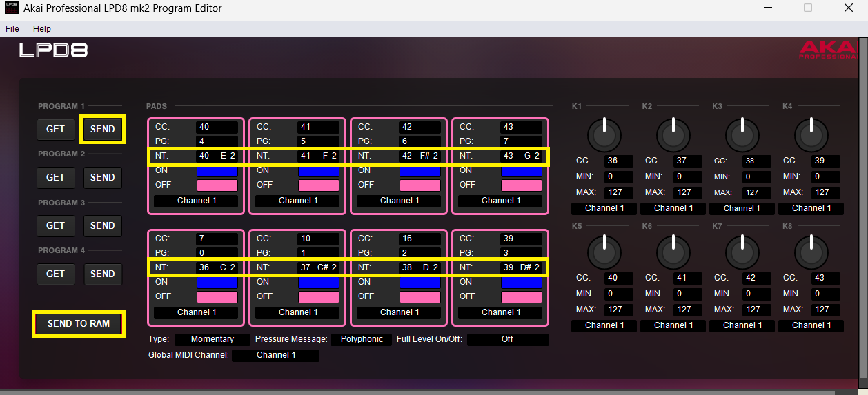868x395 pixels.
Task: Select the blue ON color of pad with NT 43
Action: (x=522, y=170)
